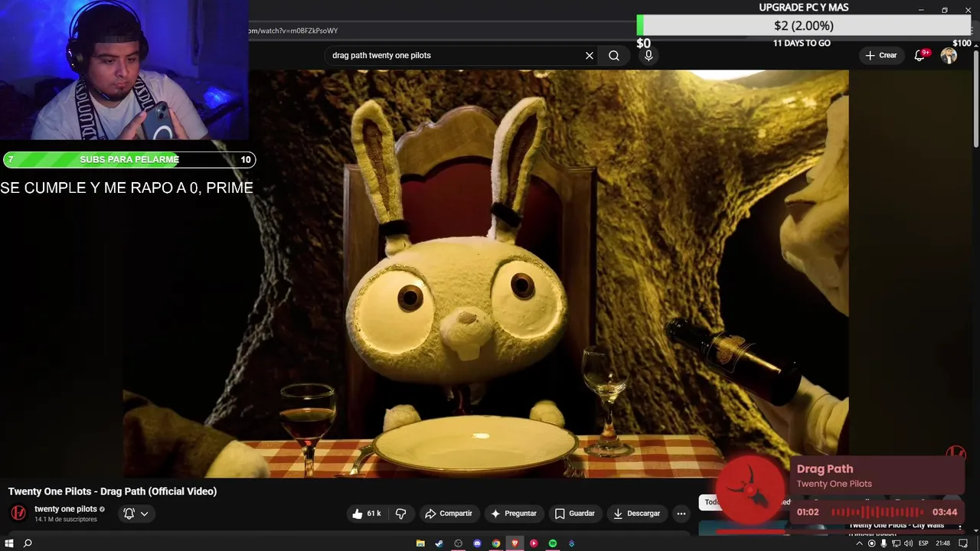The height and width of the screenshot is (551, 980).
Task: Open the 21:48 clock in the taskbar
Action: click(x=942, y=543)
